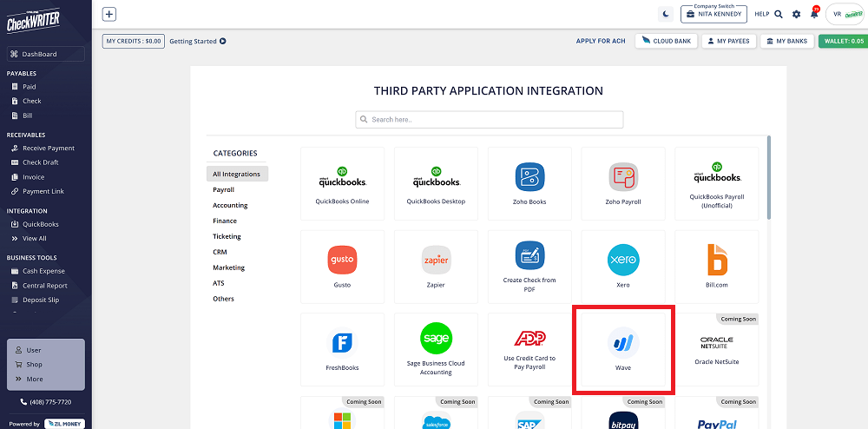Expand More in the bottom sidebar panel
This screenshot has width=868, height=429.
[x=29, y=379]
